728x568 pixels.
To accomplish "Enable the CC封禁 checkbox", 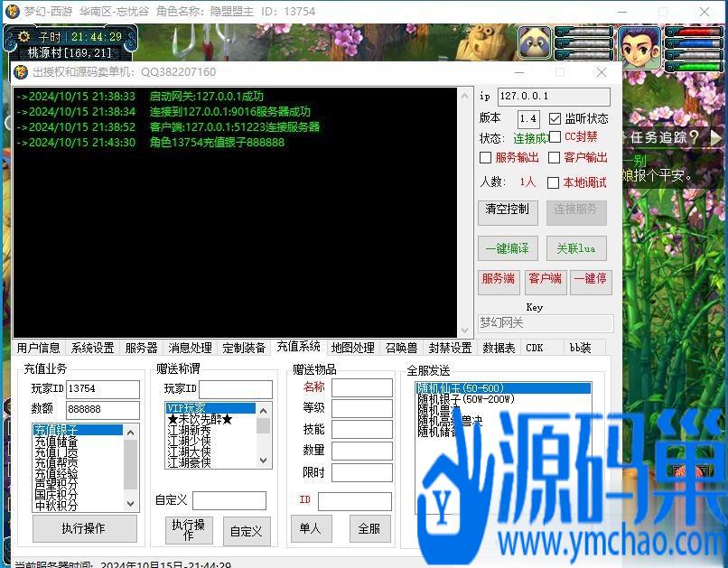I will click(x=555, y=137).
